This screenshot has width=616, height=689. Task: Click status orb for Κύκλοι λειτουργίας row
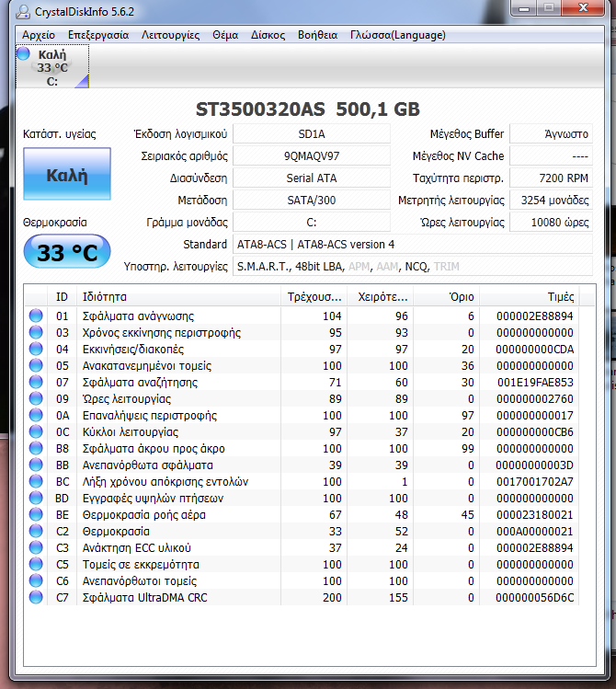[36, 431]
